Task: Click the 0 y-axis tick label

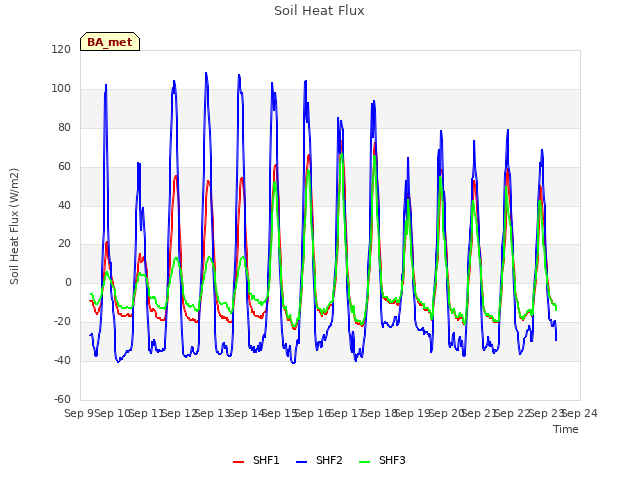Action: 68,282
